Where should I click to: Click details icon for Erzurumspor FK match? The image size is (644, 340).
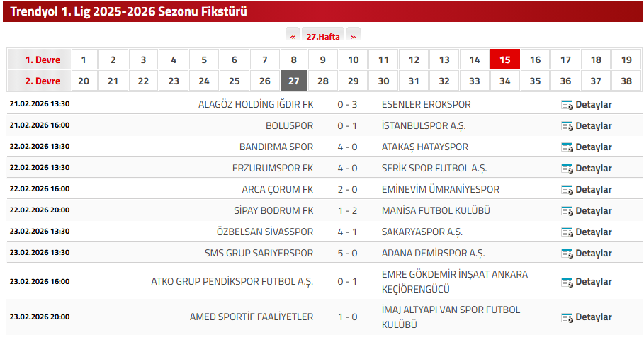click(567, 169)
